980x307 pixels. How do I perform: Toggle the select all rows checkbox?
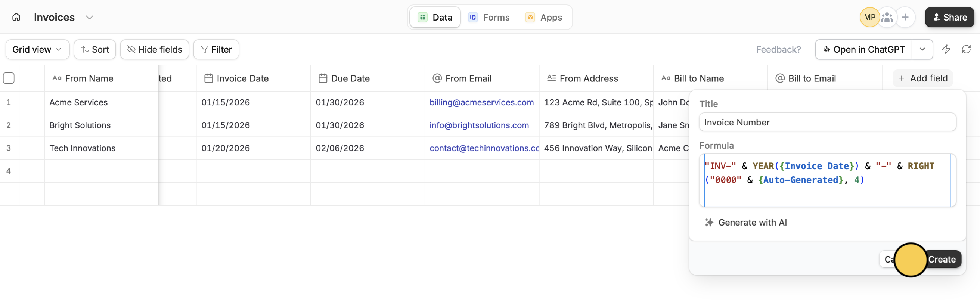click(x=9, y=78)
